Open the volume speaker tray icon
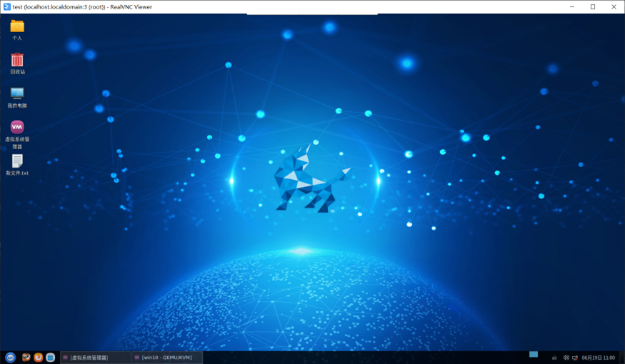Image resolution: width=625 pixels, height=364 pixels. pos(566,358)
